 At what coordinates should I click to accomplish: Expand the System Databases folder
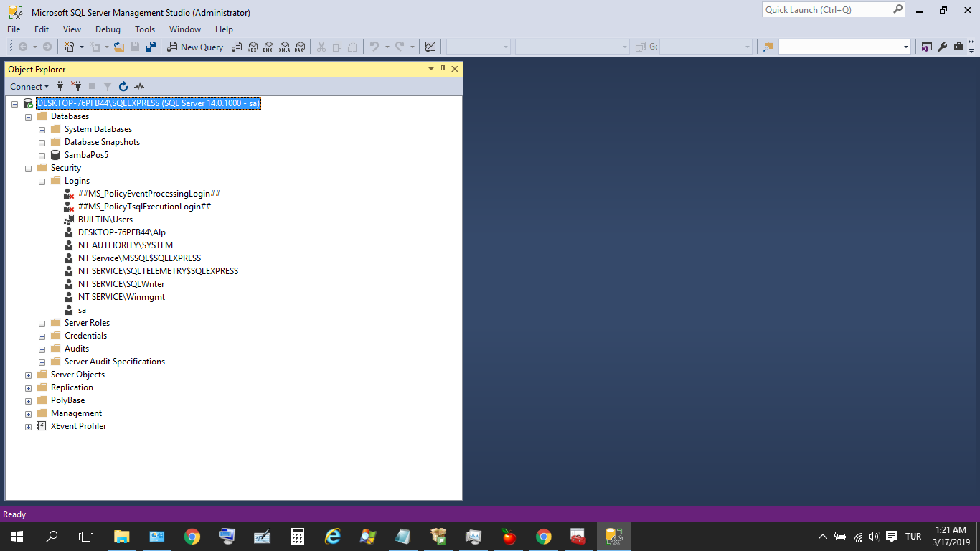42,130
